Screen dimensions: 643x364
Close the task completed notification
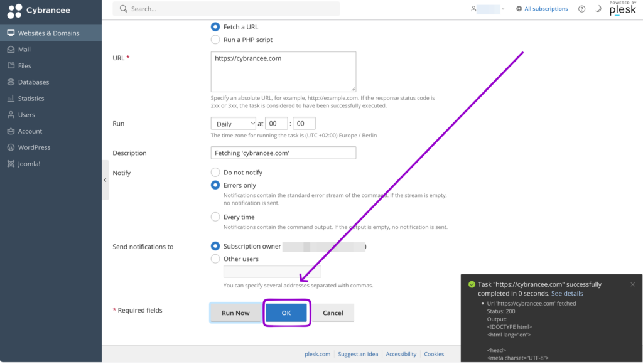[x=633, y=284]
